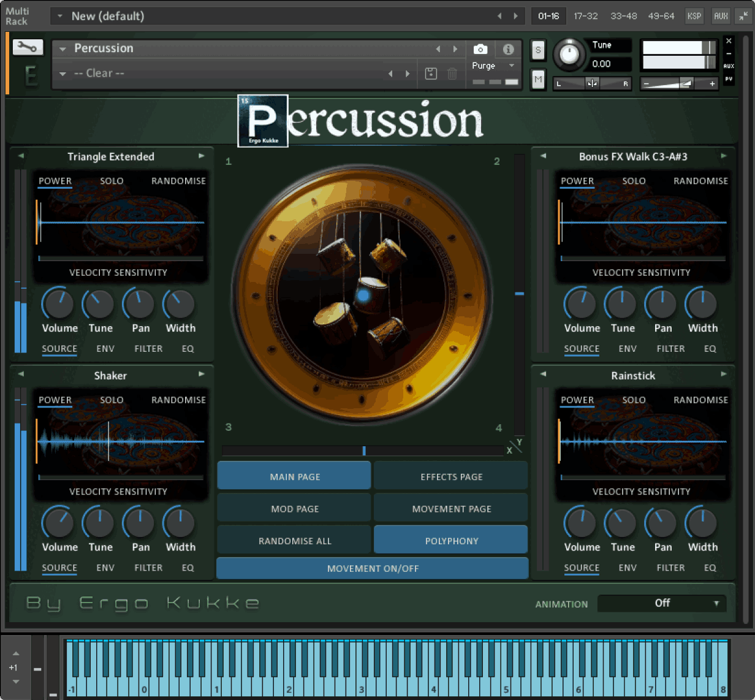Toggle the AUX sends panel
755x700 pixels.
(721, 16)
